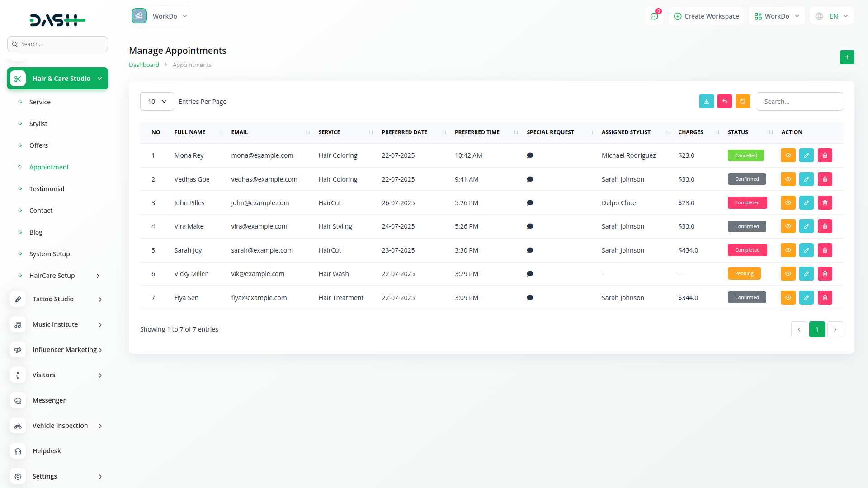This screenshot has width=868, height=488.
Task: View Fiya Sen appointment via eye icon
Action: click(x=788, y=298)
